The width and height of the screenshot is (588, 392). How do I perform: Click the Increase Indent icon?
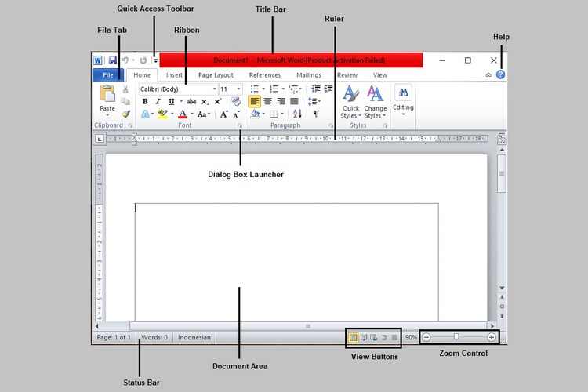328,89
